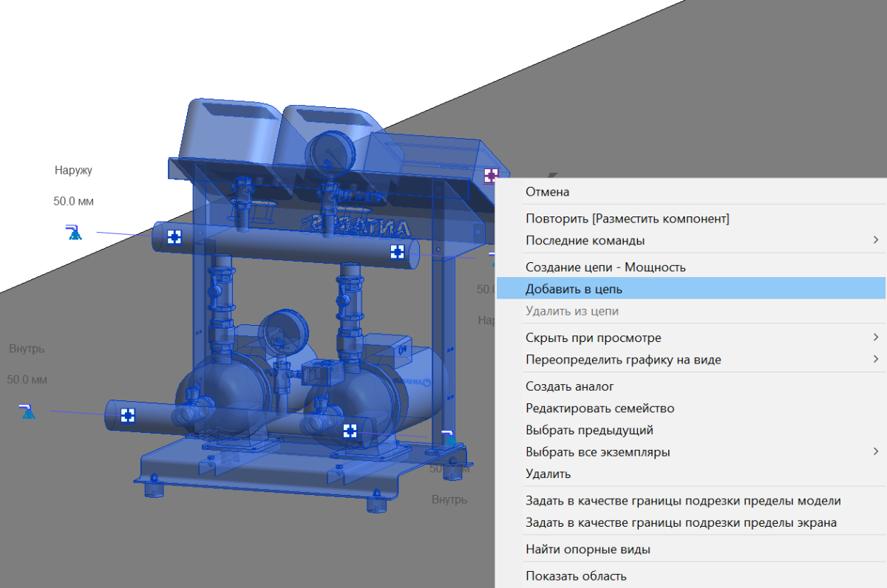Click the pipe connector icon below left "Внутрь" label
The width and height of the screenshot is (887, 588).
(x=27, y=412)
